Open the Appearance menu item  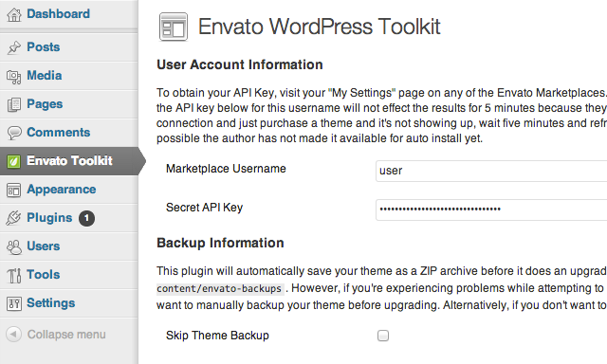[61, 190]
